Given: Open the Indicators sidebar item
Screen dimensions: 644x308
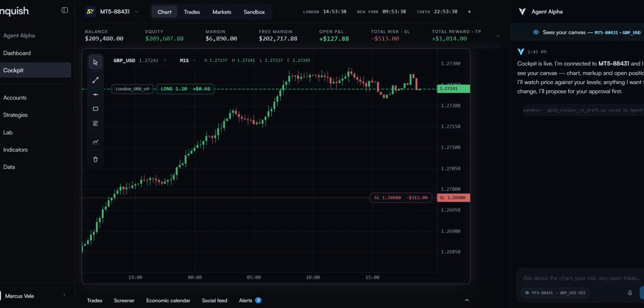Looking at the screenshot, I should (x=15, y=150).
